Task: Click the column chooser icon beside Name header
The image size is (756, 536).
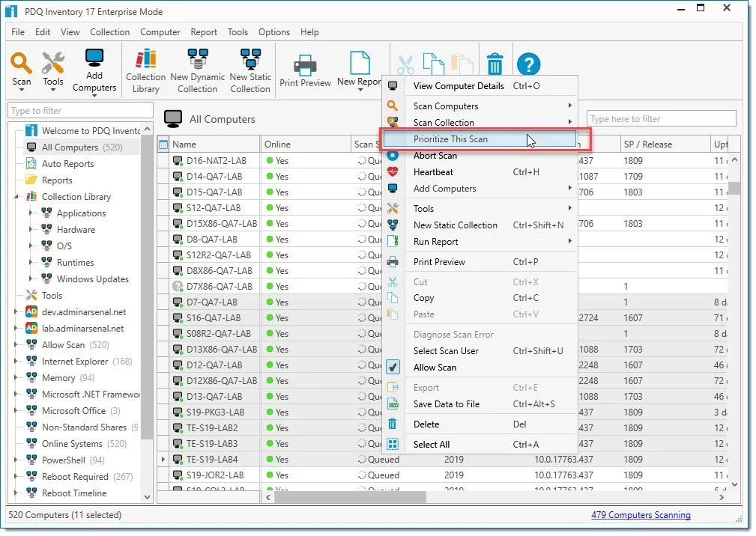Action: 163,144
